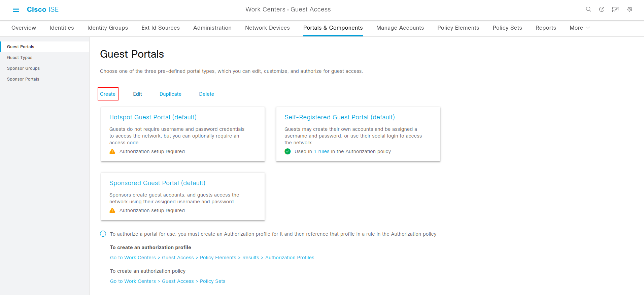Viewport: 644px width, 295px height.
Task: Expand the More dropdown menu
Action: tap(579, 28)
